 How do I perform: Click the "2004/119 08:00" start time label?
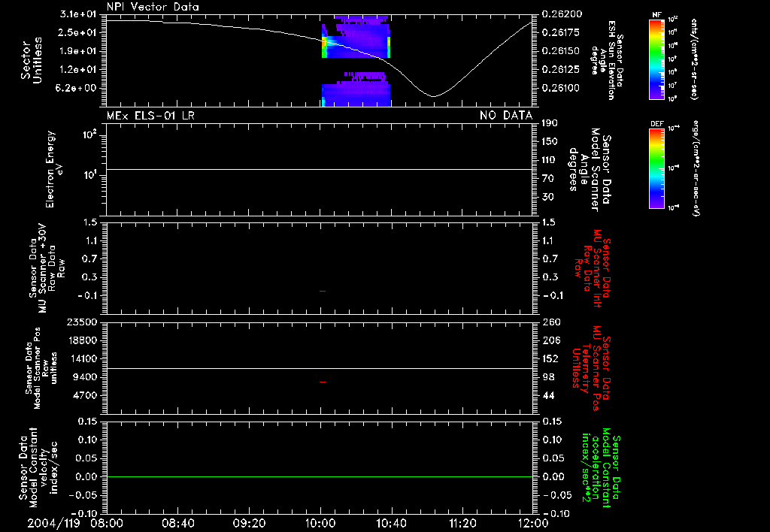76,523
